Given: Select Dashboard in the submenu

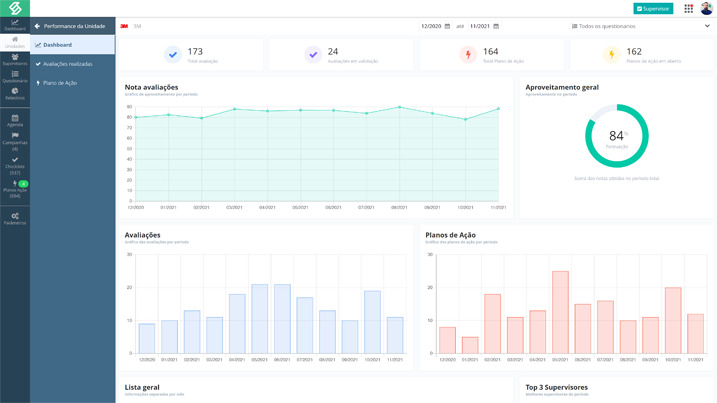Looking at the screenshot, I should pyautogui.click(x=73, y=45).
